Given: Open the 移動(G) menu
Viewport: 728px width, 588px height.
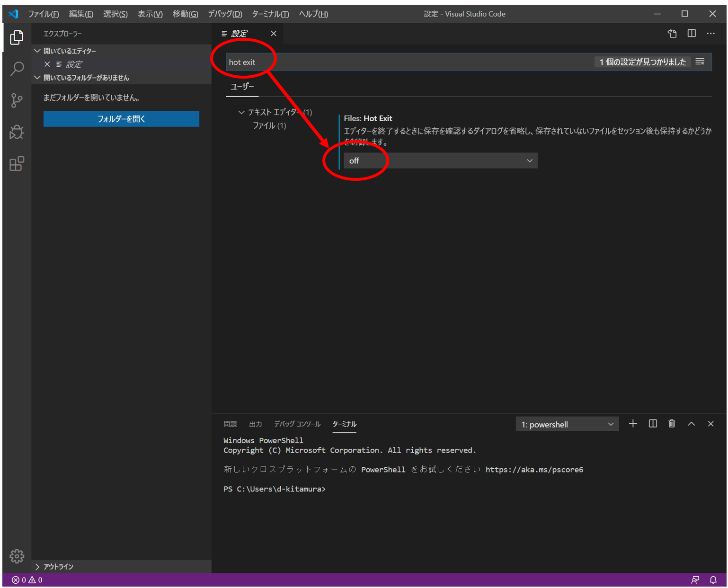Looking at the screenshot, I should [x=186, y=14].
